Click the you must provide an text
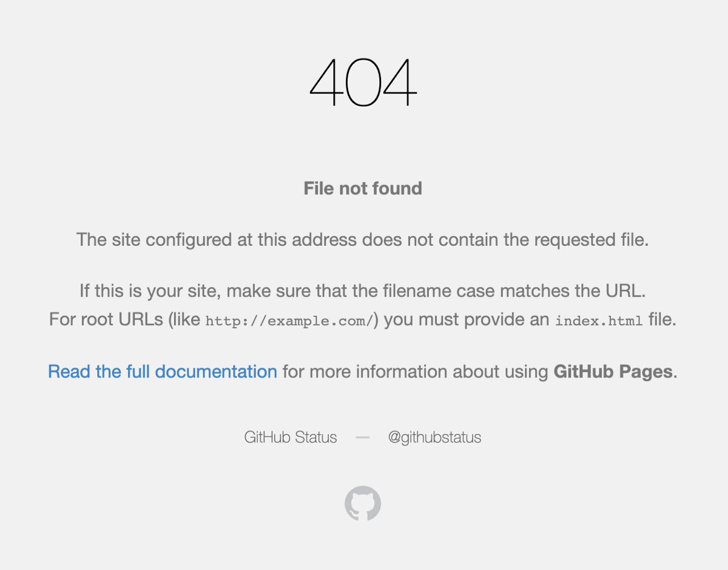This screenshot has width=728, height=570. [x=467, y=319]
